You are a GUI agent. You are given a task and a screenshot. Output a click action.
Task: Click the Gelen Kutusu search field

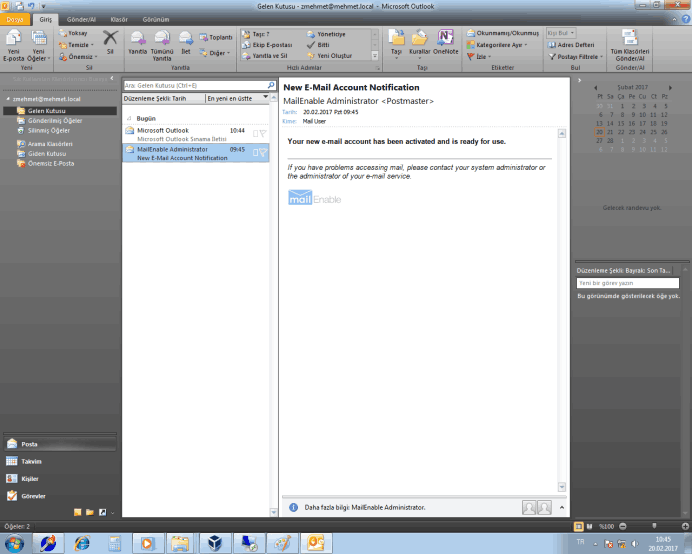(x=194, y=86)
